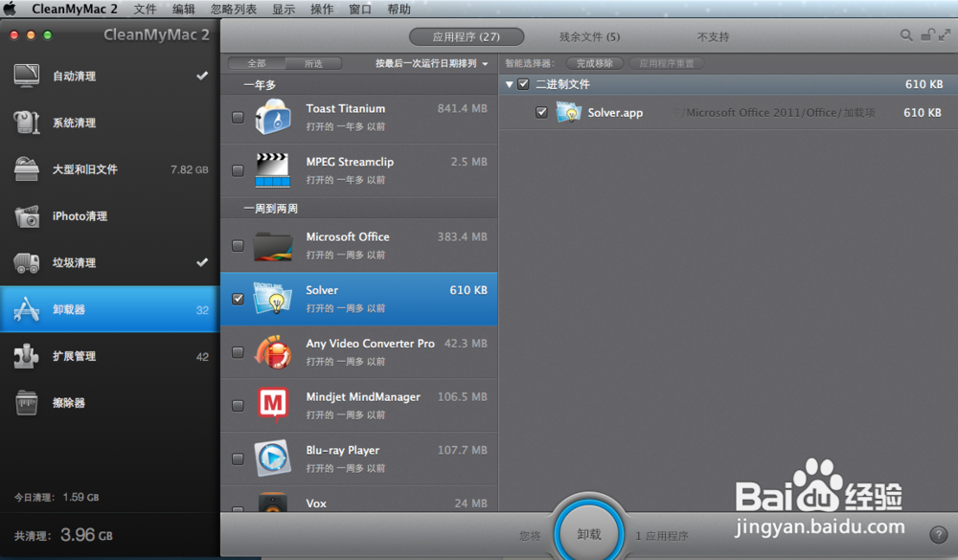
Task: Select 大型和旧文件 label in the sidebar
Action: [85, 169]
